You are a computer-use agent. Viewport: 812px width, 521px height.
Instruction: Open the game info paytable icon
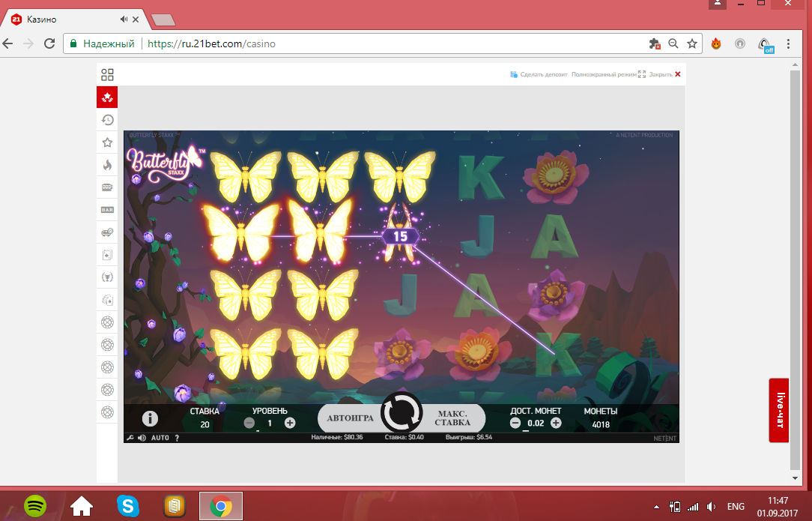(x=150, y=419)
